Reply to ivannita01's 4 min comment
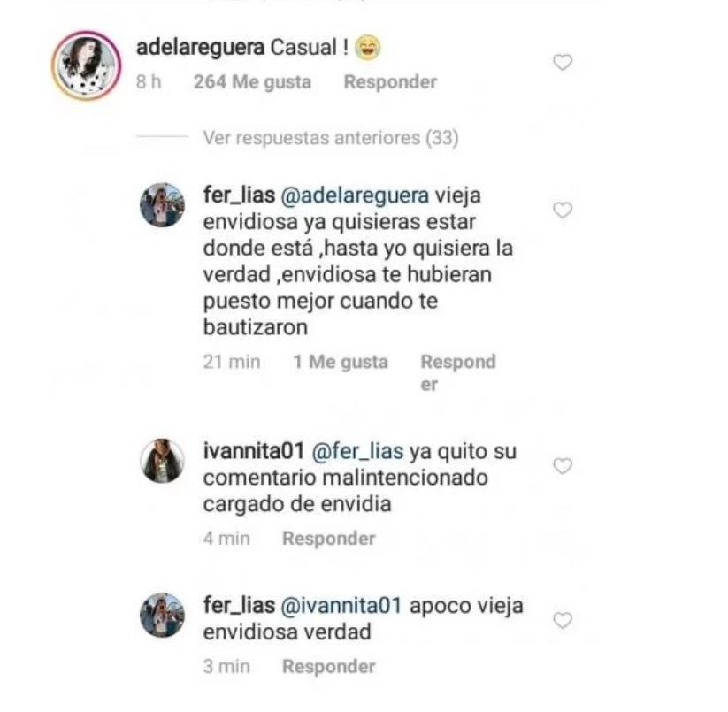This screenshot has height=712, width=728. (329, 539)
